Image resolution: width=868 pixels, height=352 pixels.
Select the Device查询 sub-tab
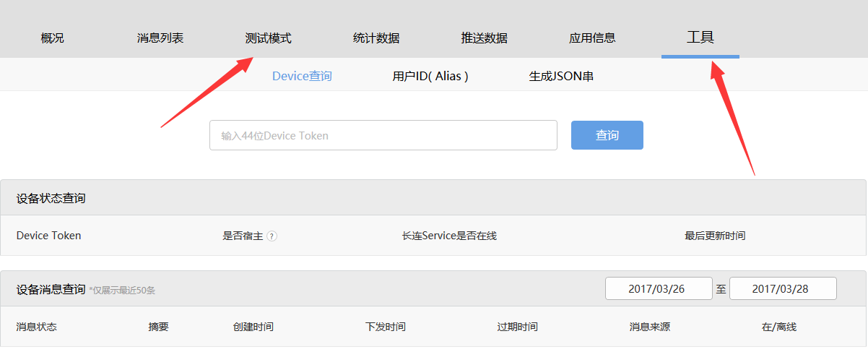[302, 76]
